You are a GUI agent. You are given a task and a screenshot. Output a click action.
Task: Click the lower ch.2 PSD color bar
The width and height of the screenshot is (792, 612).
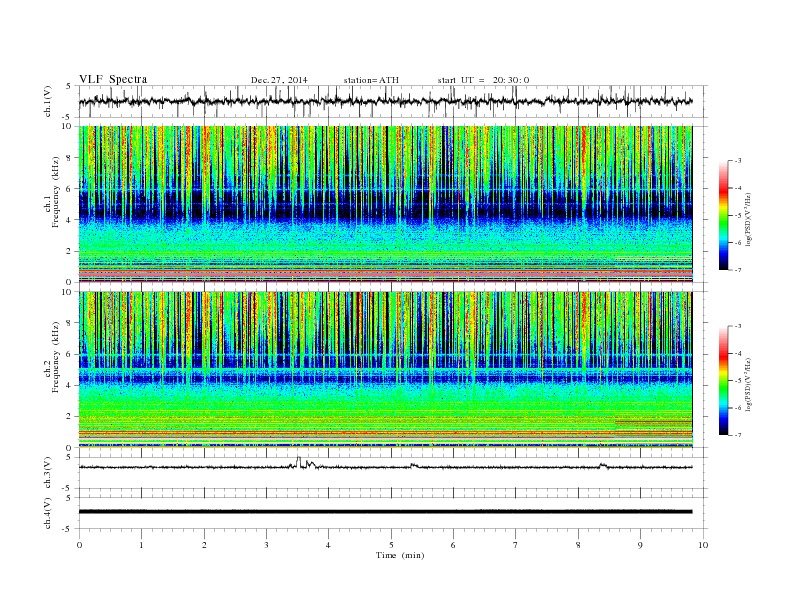(x=724, y=381)
